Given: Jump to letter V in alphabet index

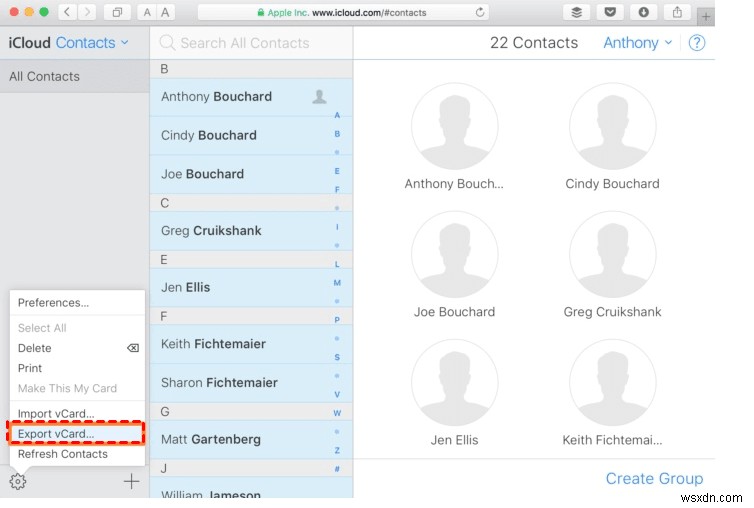Looking at the screenshot, I should tap(337, 394).
